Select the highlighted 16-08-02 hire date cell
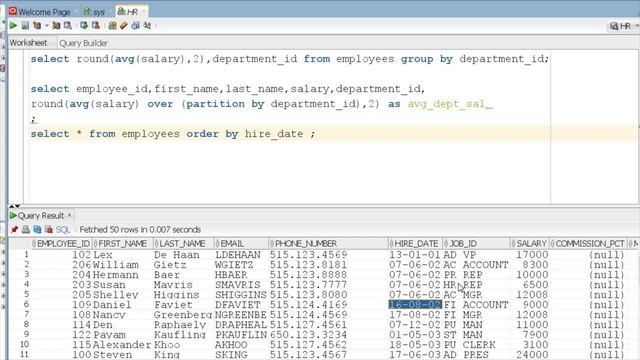 pos(415,305)
